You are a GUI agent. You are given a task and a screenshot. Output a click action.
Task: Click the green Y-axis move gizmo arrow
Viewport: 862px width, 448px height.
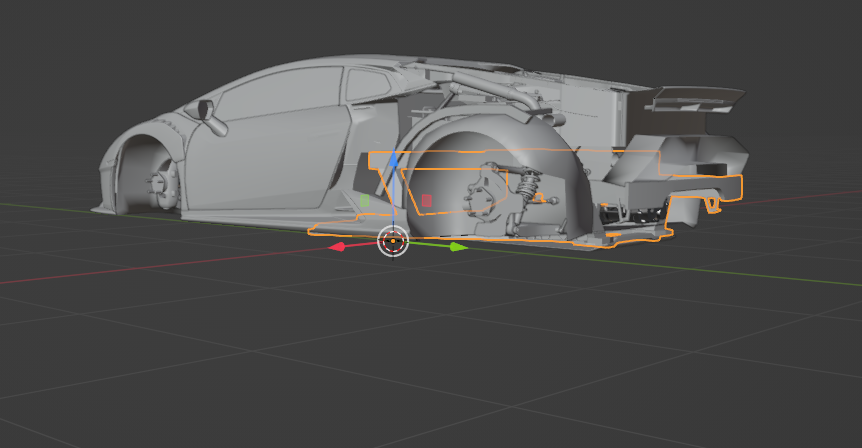coord(458,247)
